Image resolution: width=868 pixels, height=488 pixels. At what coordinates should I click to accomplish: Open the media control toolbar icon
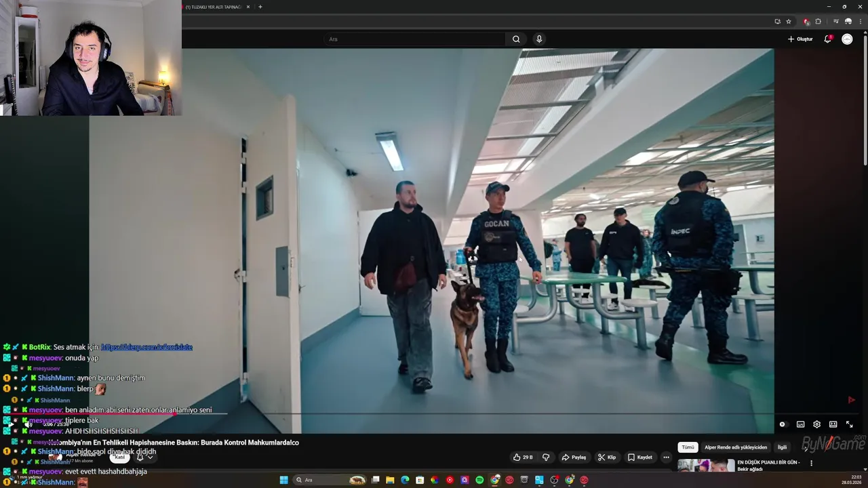[836, 22]
